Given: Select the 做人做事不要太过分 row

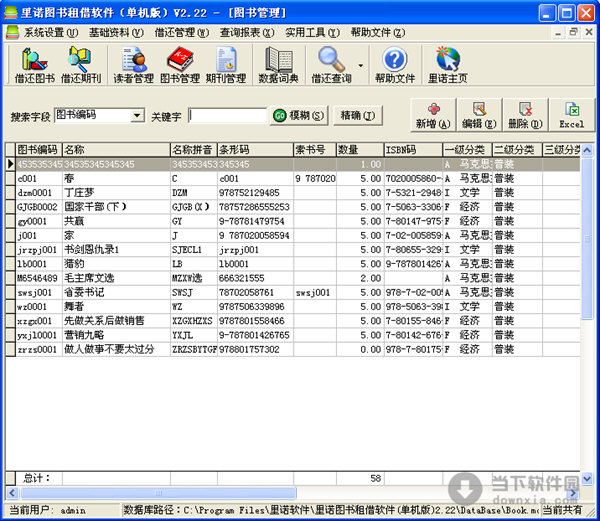Looking at the screenshot, I should pyautogui.click(x=293, y=349).
